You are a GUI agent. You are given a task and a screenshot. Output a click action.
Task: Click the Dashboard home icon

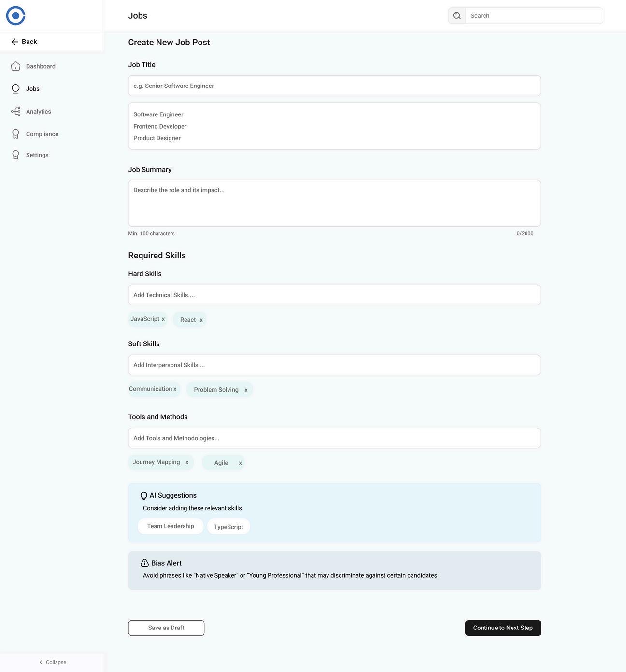tap(15, 66)
